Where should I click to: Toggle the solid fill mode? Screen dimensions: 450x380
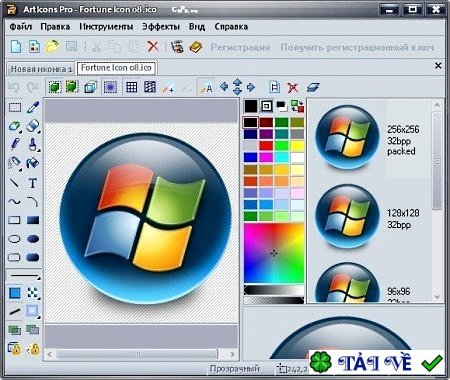point(15,293)
